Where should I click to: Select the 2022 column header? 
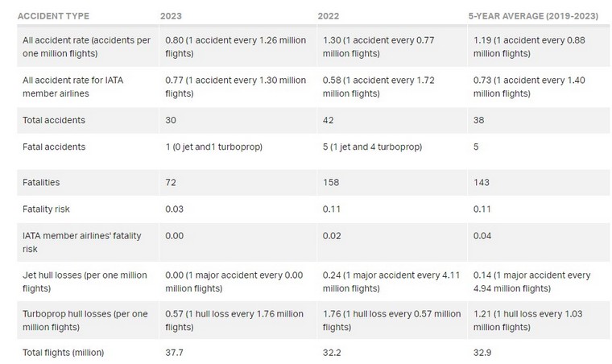tap(329, 16)
